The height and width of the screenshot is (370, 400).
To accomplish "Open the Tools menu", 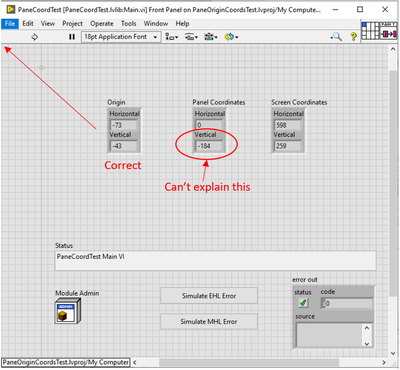I will point(128,24).
